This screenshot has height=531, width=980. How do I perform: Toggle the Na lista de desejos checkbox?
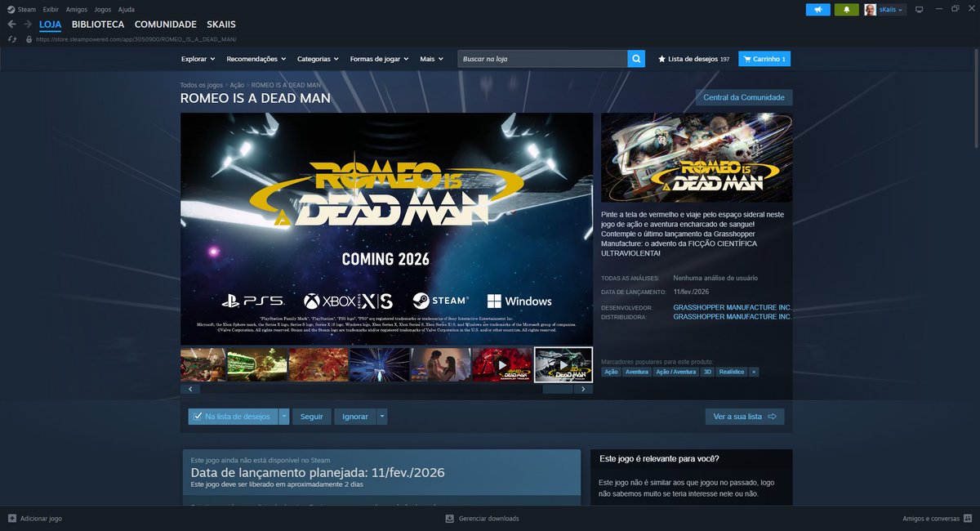(x=197, y=417)
